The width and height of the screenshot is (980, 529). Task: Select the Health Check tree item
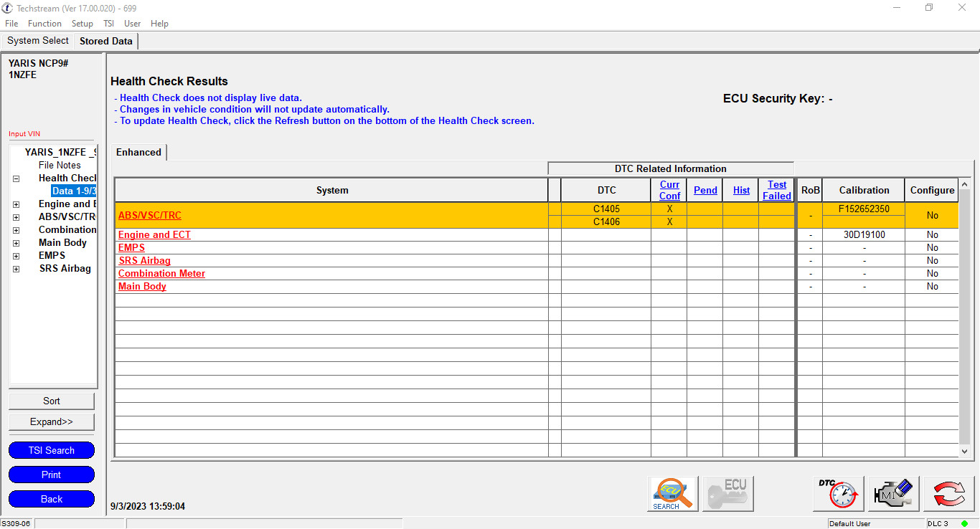point(67,178)
